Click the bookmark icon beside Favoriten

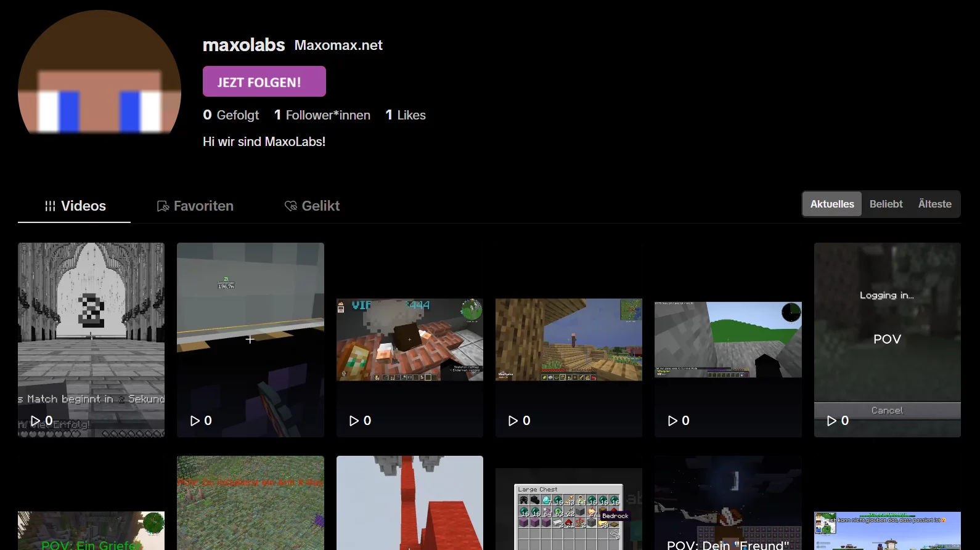click(163, 206)
